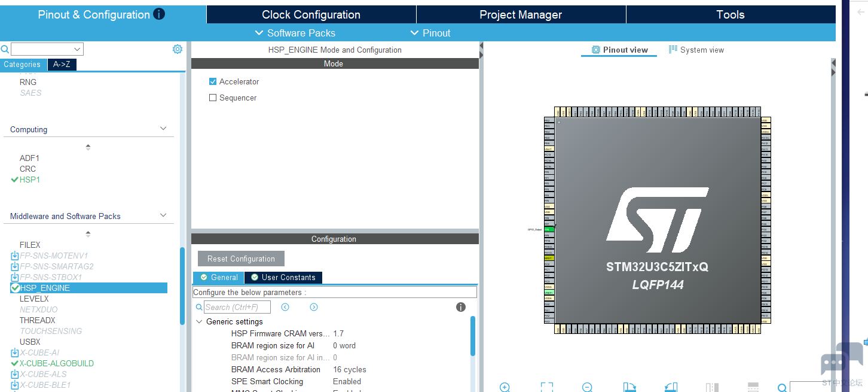Screen dimensions: 868x392
Task: Click the Reset Configuration button
Action: [x=241, y=259]
